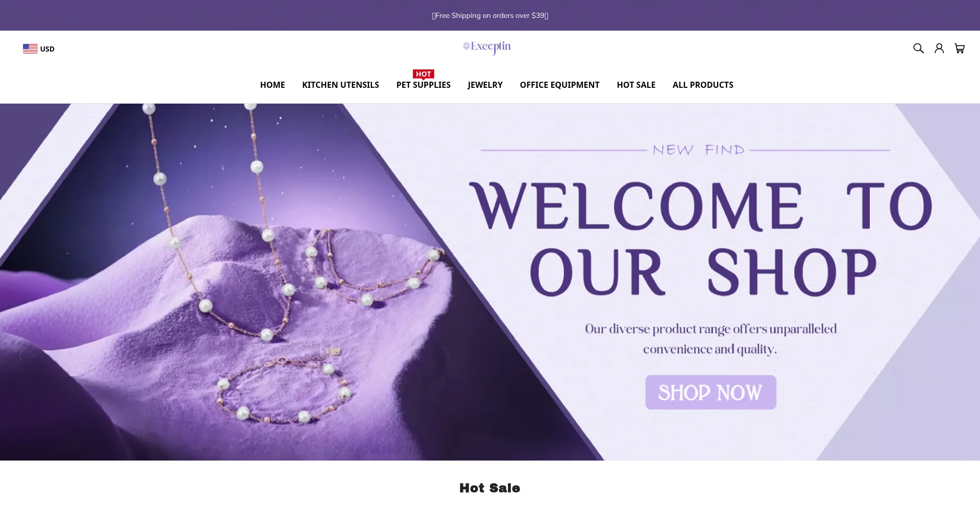Click the US flag icon
The height and width of the screenshot is (507, 980).
[x=30, y=49]
